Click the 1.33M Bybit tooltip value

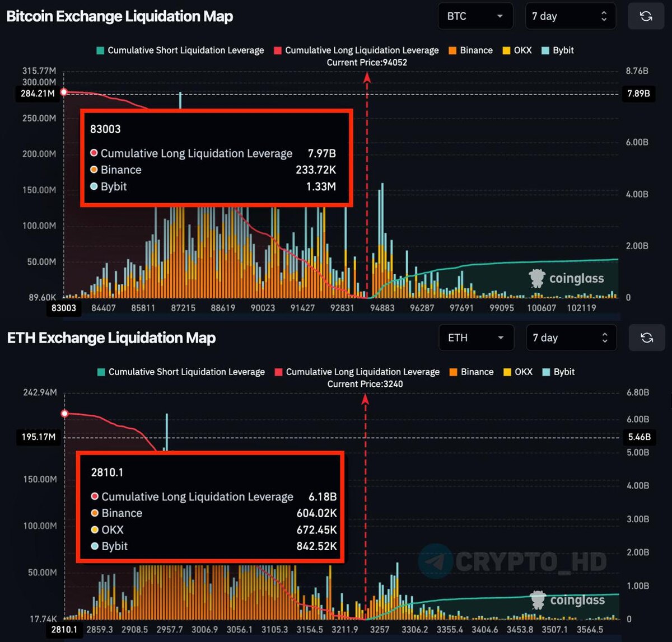(321, 187)
